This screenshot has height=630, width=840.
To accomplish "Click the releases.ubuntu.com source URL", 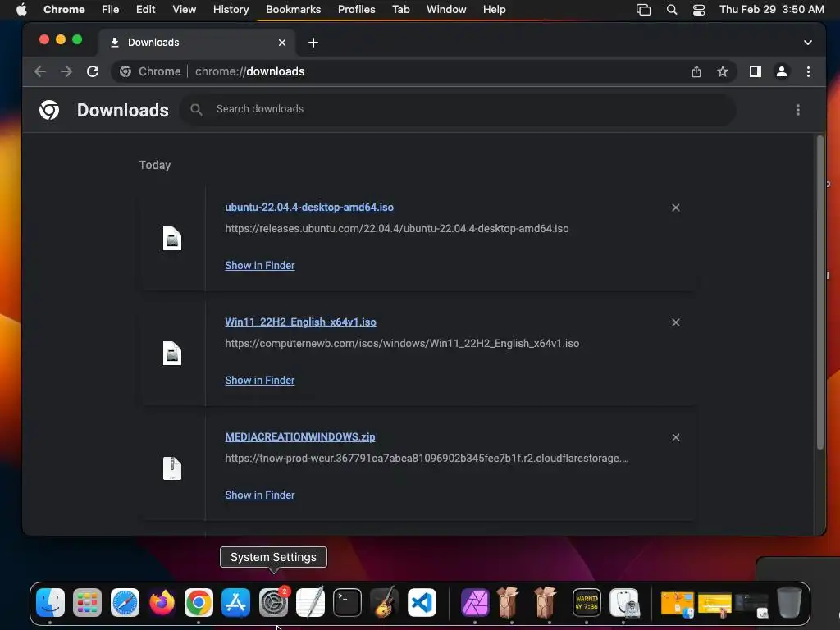I will pos(397,229).
